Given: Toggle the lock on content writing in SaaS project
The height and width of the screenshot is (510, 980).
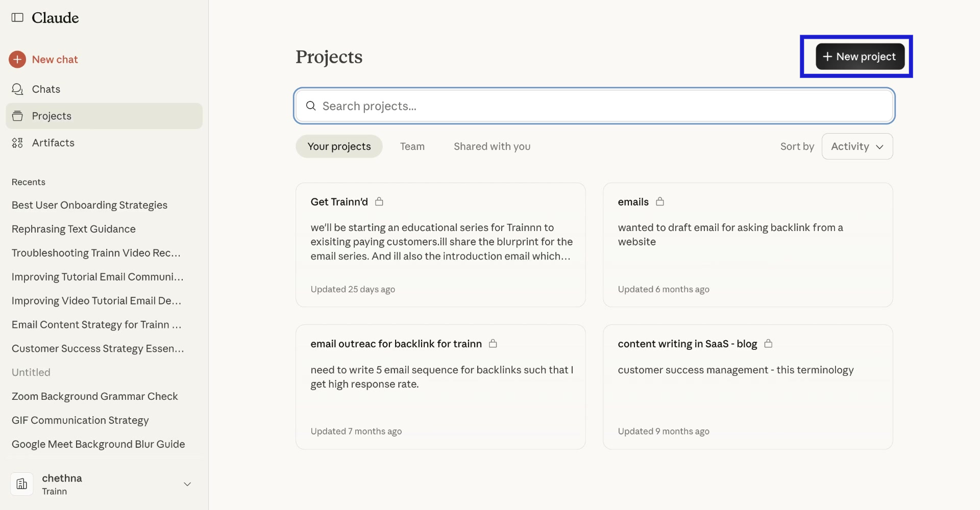Looking at the screenshot, I should point(769,344).
